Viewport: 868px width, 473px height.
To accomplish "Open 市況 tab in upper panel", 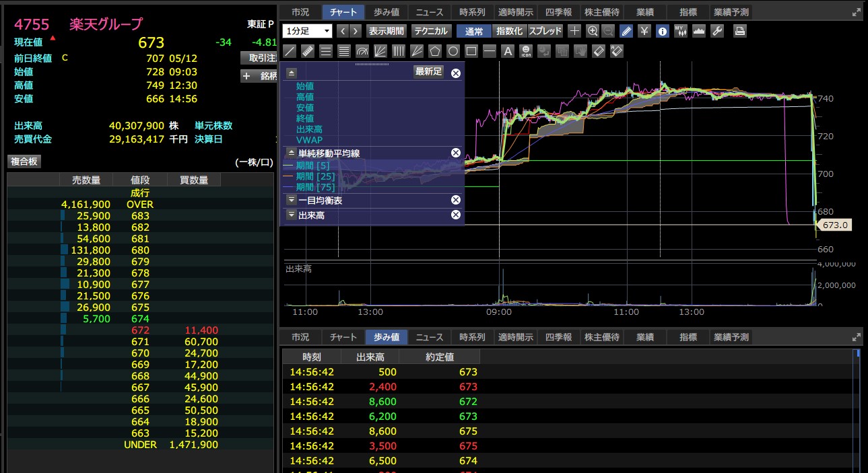I will click(300, 12).
